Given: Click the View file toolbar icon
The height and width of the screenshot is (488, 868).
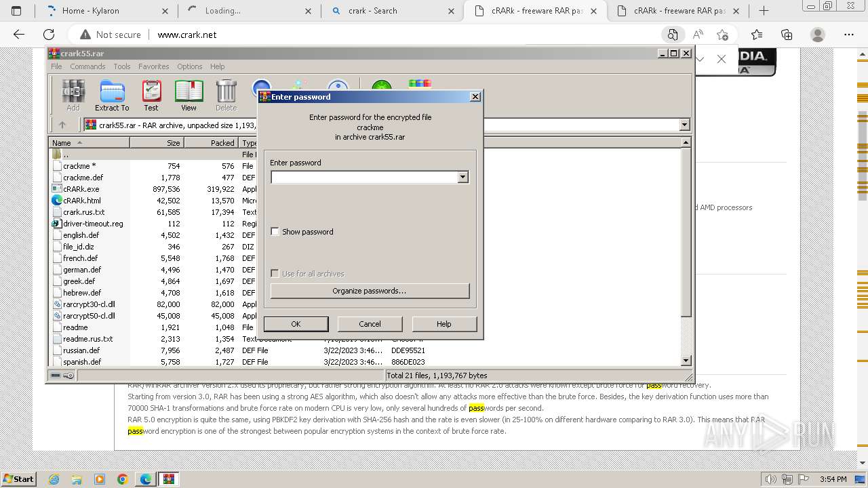Looking at the screenshot, I should click(189, 95).
